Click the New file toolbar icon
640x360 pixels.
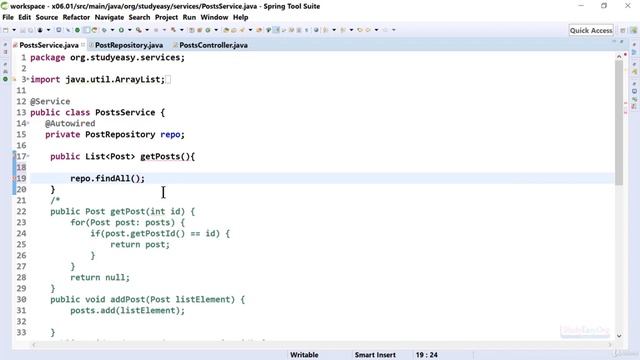click(x=6, y=30)
